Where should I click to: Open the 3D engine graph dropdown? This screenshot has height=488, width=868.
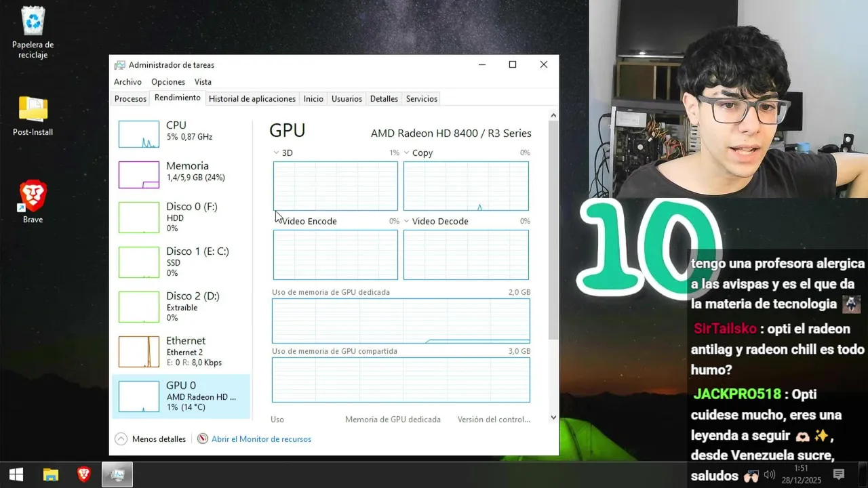276,153
